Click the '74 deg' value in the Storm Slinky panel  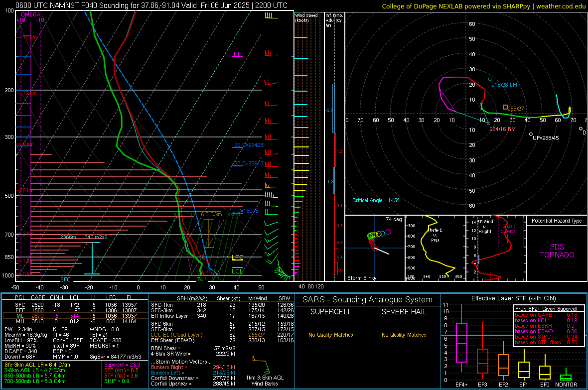(394, 219)
